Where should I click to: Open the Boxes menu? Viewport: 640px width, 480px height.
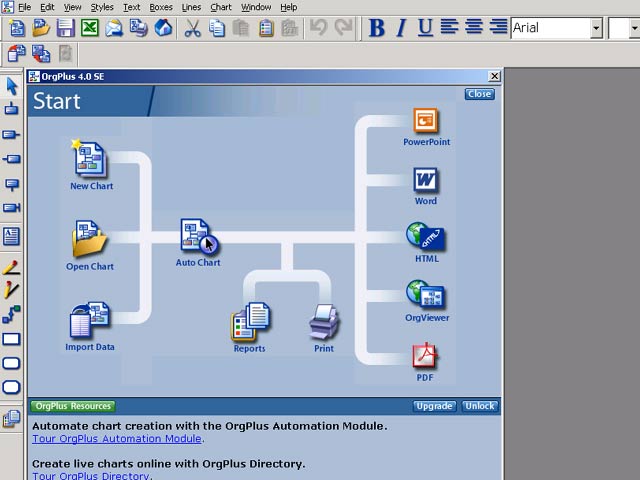click(161, 7)
